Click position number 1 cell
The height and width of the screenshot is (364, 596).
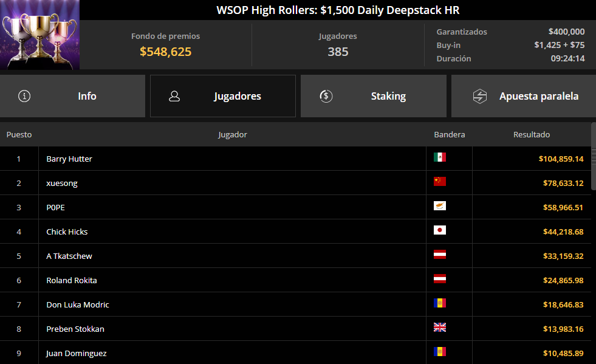19,159
